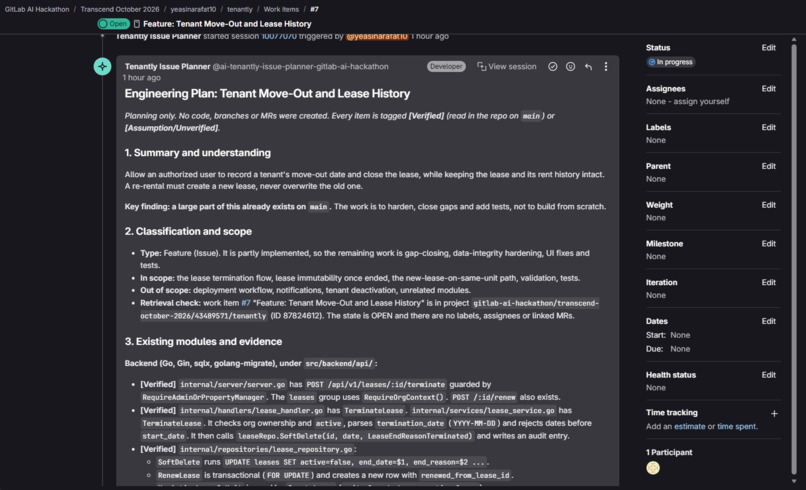Open the Transcend October 2026 breadcrumb
Screen dimensions: 806x490
point(119,9)
